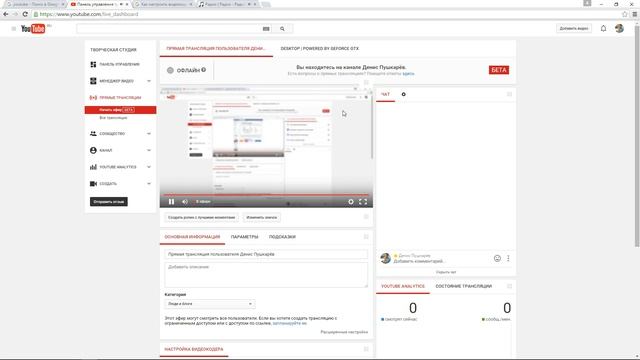Click the magnifier search button
The height and width of the screenshot is (360, 640).
tap(282, 29)
